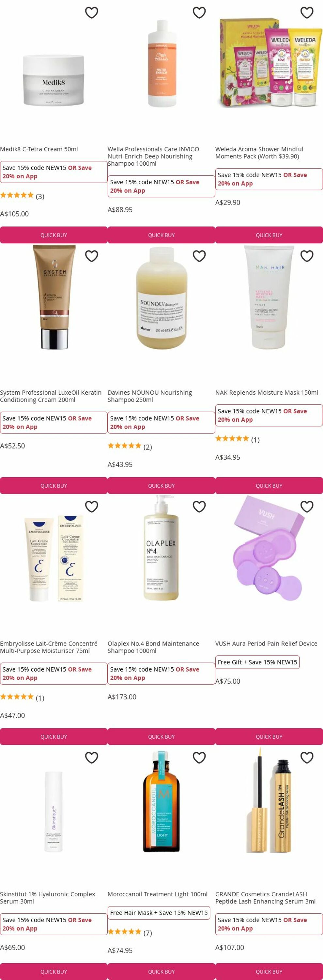Add NAK Replends Moisture Mask to favorites
The height and width of the screenshot is (980, 323).
[307, 256]
